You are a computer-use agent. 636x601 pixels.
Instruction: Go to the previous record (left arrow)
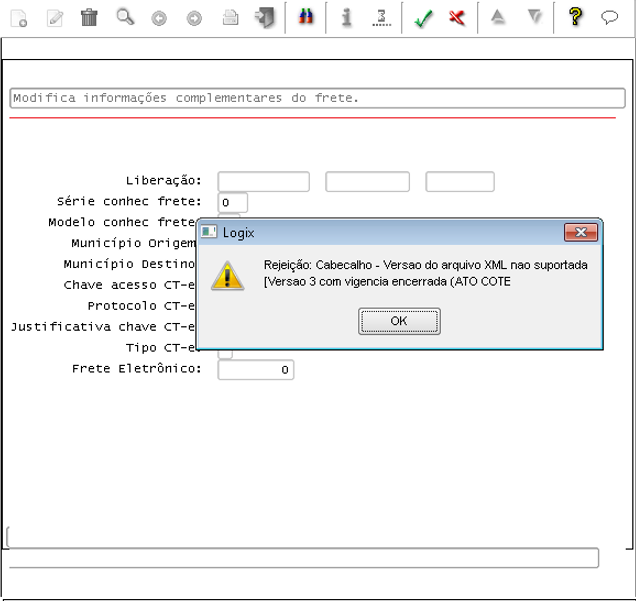pos(159,18)
